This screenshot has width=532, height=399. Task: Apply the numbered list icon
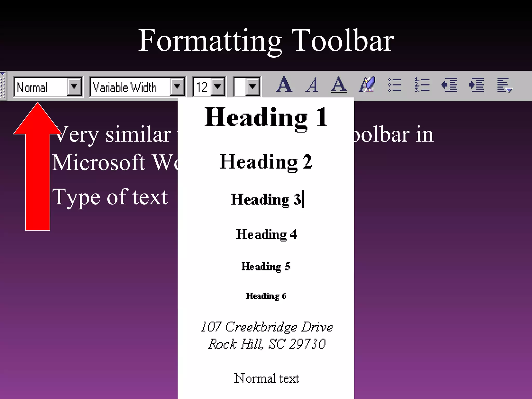pos(422,85)
